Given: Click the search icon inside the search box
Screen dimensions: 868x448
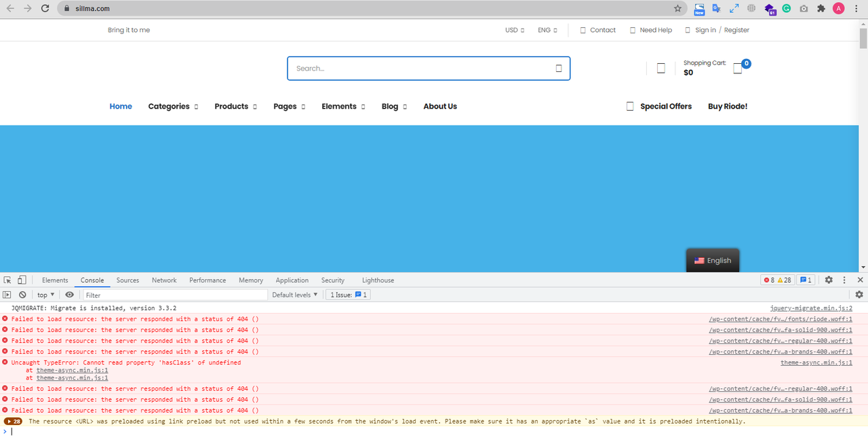Looking at the screenshot, I should 559,68.
